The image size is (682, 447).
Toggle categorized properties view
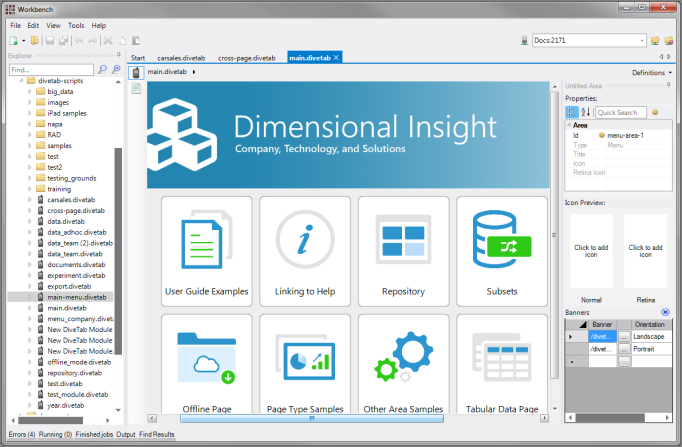[572, 112]
